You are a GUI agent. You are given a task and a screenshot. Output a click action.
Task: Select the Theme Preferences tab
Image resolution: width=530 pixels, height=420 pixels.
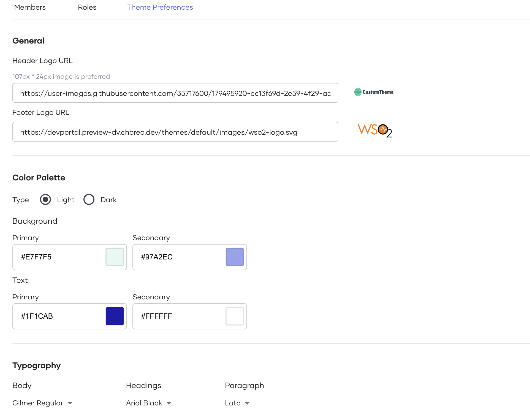[x=160, y=7]
